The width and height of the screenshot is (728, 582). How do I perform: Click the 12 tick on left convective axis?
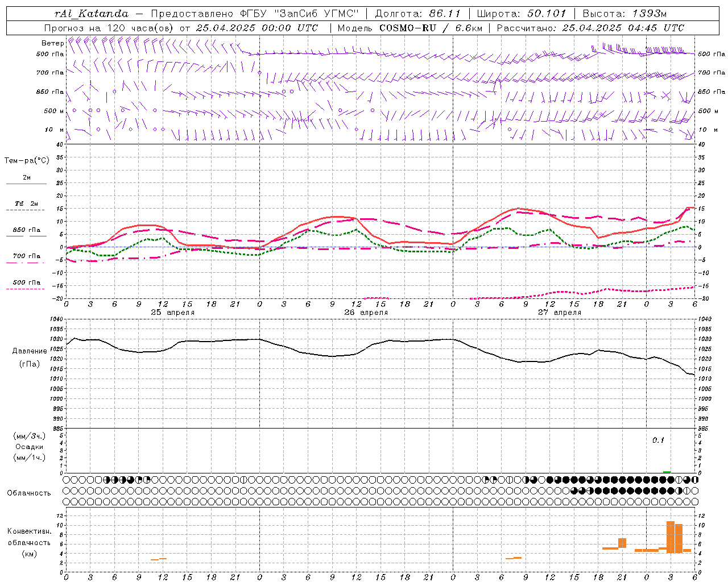point(59,516)
